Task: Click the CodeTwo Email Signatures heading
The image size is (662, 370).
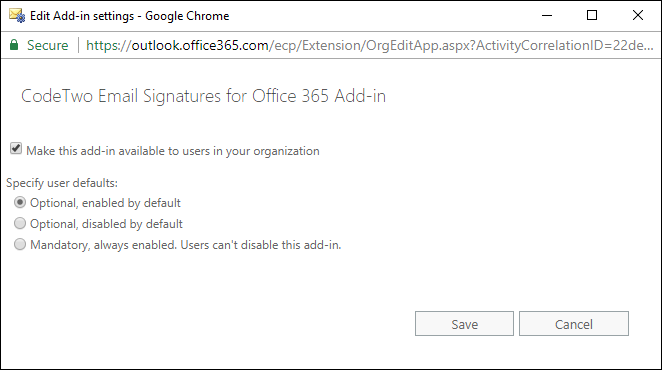Action: tap(203, 96)
